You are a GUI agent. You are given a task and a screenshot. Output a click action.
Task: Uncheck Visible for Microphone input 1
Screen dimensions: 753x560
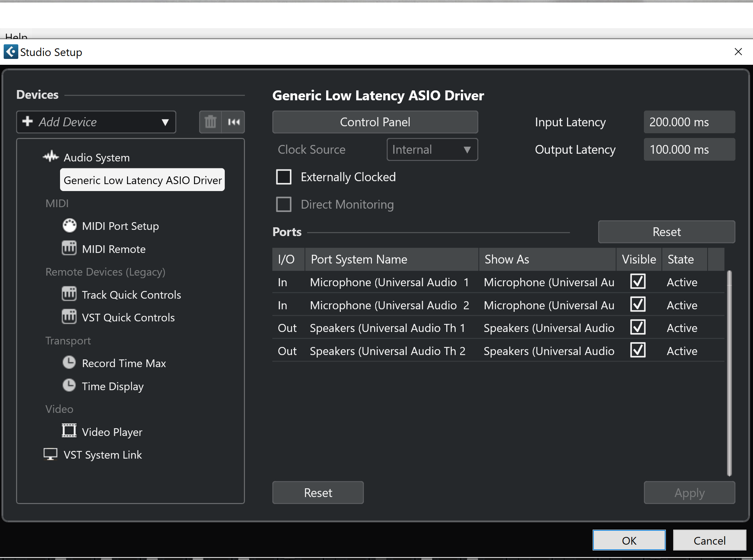tap(638, 282)
